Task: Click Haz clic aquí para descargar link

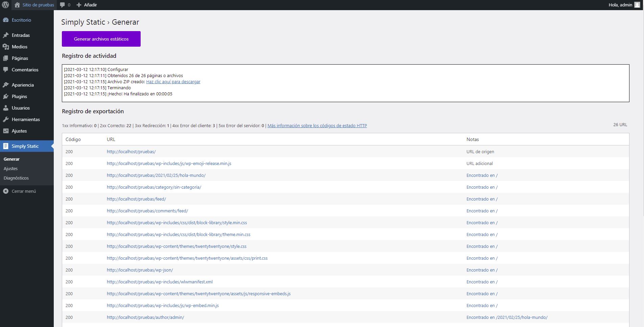Action: (173, 81)
